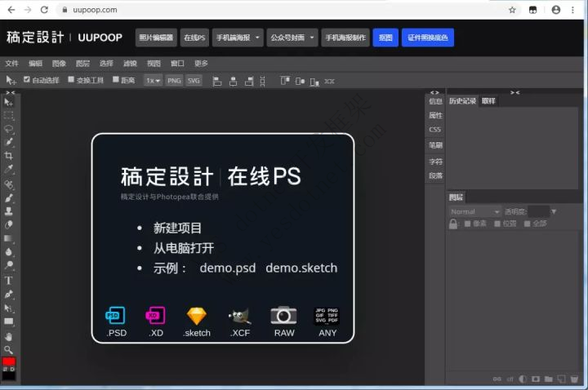The image size is (588, 390).
Task: Select the Hand tool
Action: click(8, 336)
